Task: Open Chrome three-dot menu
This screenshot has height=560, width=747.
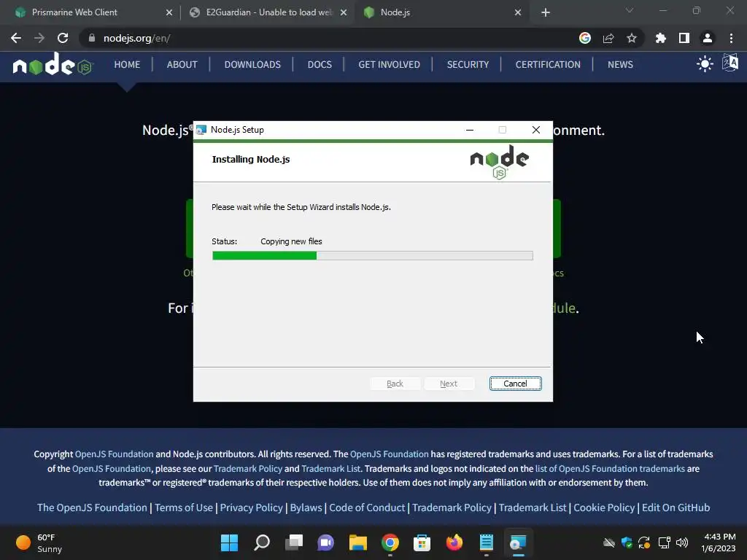Action: tap(731, 38)
